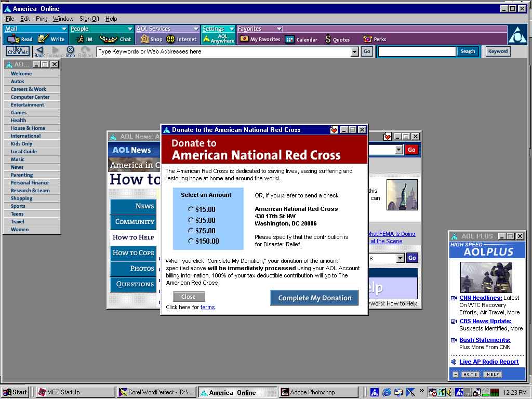Click the Statue of Liberty thumbnail

[x=402, y=195]
